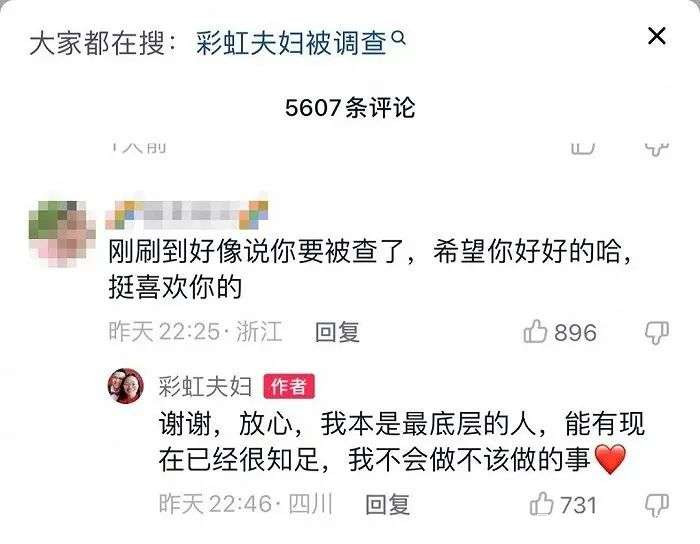Visit the 彩虹夫妇 username profile
Image resolution: width=700 pixels, height=544 pixels.
pos(205,386)
